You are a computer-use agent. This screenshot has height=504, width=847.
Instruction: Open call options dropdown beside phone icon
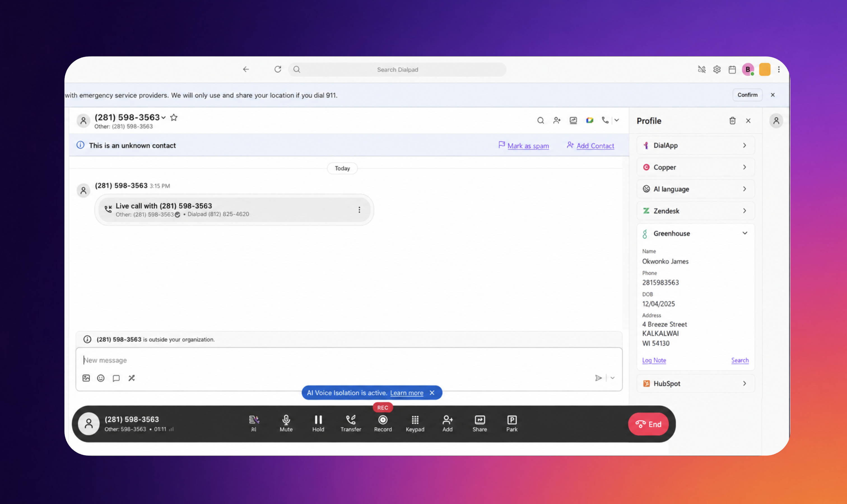(616, 120)
